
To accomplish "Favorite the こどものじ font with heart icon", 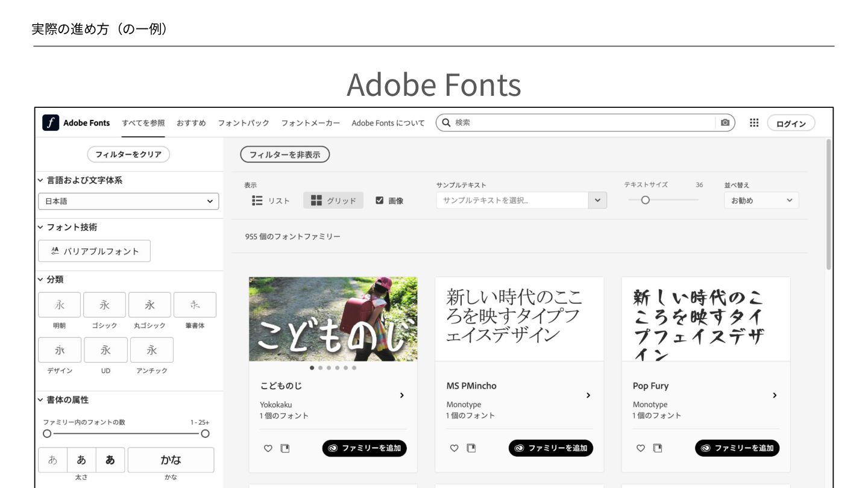I will tap(268, 448).
